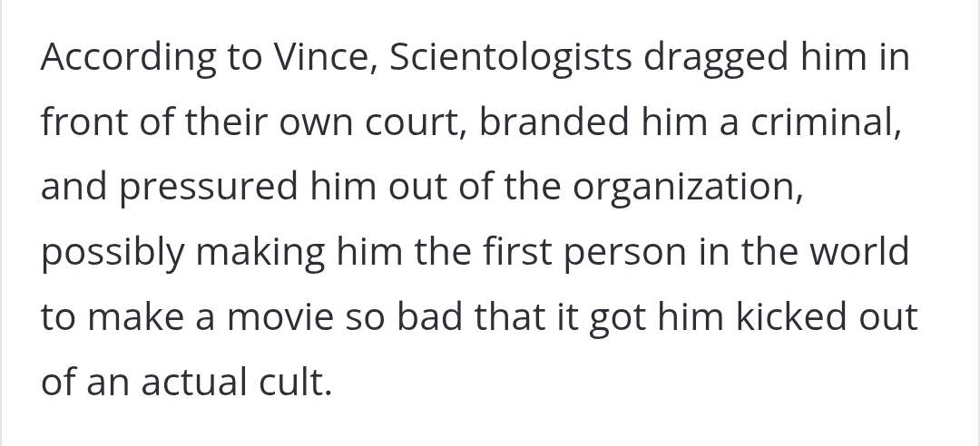Place cursor on the word "making"
Screen dimensions: 980x446
260,253
